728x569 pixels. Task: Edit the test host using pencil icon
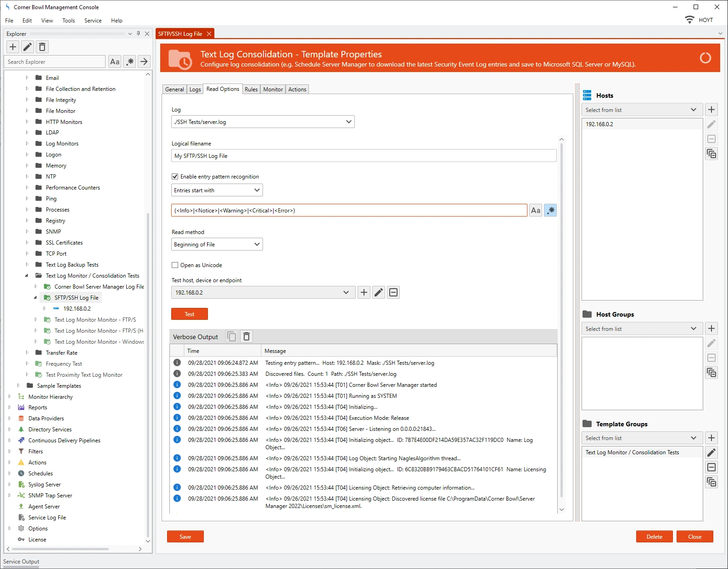378,292
